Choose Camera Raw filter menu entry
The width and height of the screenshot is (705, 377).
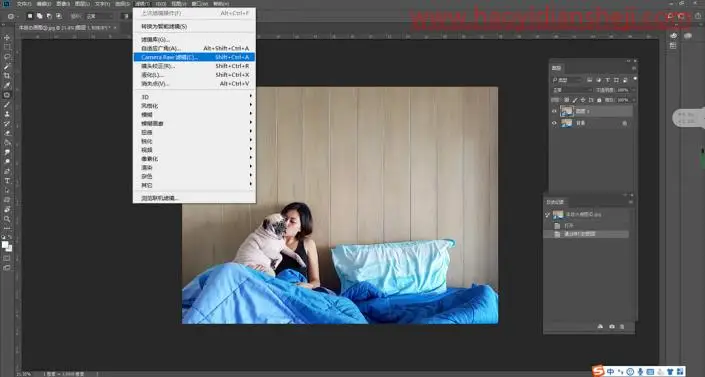click(x=194, y=57)
